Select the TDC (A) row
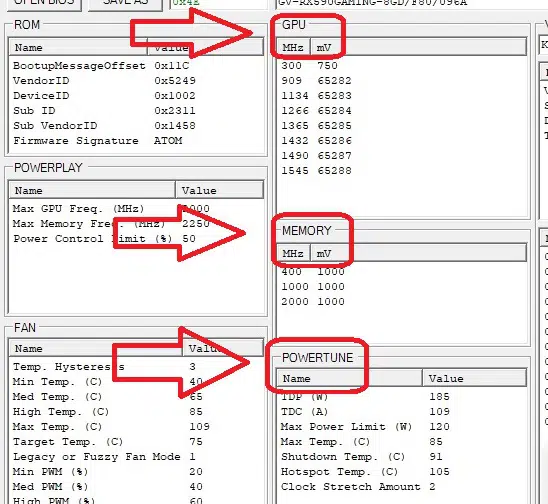 [x=402, y=412]
